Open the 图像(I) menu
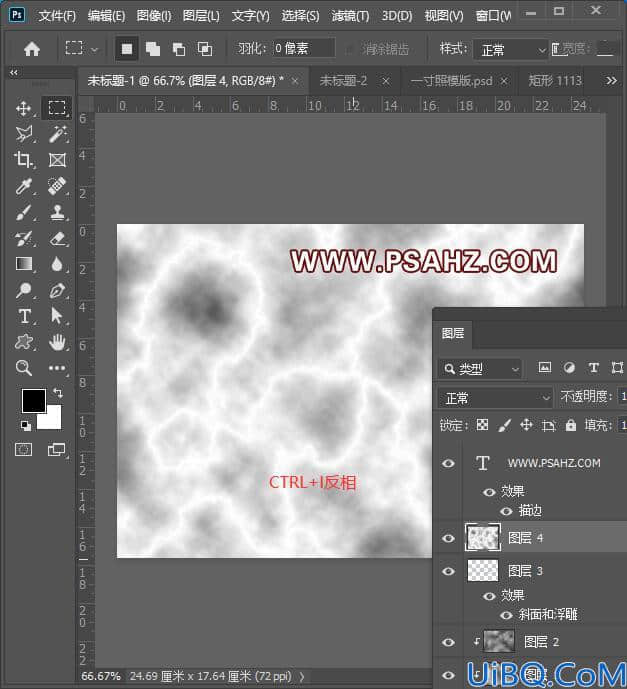 tap(154, 16)
